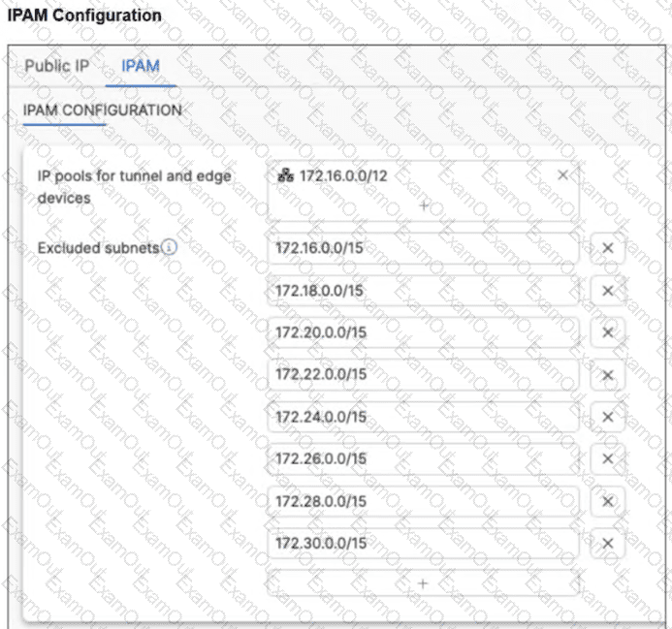Screen dimensions: 672x629
Task: Delete the 172.18.0.0/15 excluded subnet
Action: [x=607, y=291]
